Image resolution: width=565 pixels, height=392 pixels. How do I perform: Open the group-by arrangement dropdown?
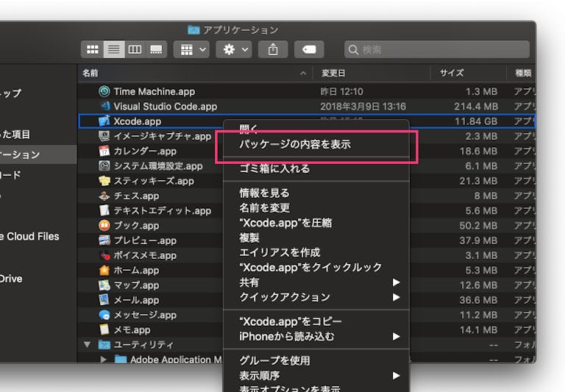coord(192,49)
